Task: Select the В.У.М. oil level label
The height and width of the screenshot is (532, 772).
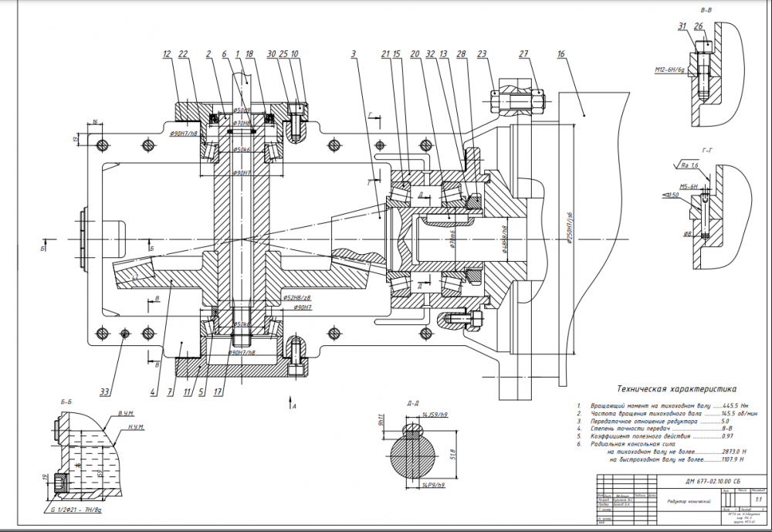Action: point(126,413)
